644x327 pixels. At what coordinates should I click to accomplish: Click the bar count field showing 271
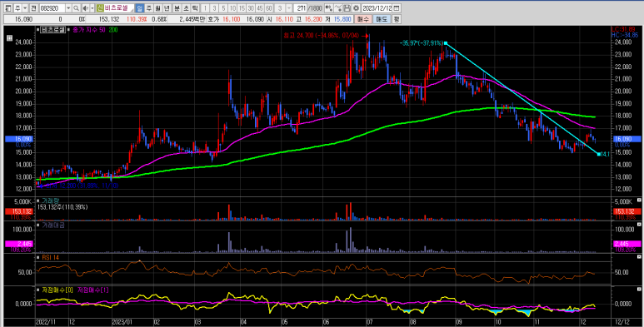tap(300, 8)
